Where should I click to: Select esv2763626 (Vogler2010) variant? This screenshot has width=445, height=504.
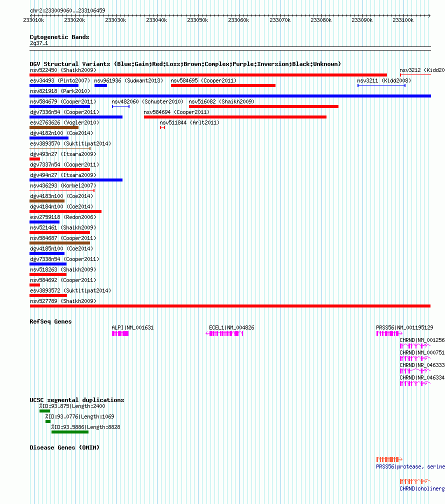64,123
